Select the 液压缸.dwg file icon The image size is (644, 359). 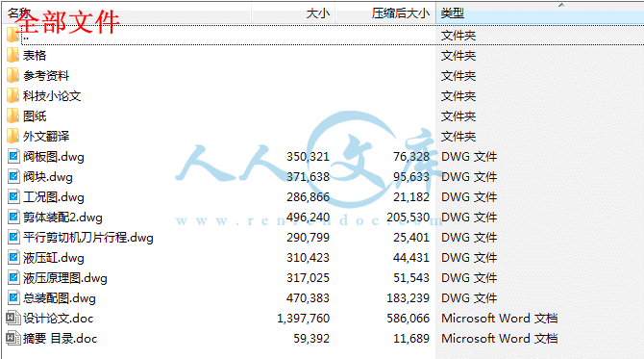(x=13, y=257)
